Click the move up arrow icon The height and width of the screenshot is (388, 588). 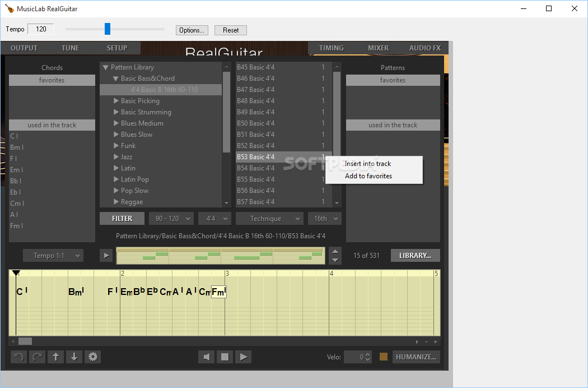[x=55, y=357]
